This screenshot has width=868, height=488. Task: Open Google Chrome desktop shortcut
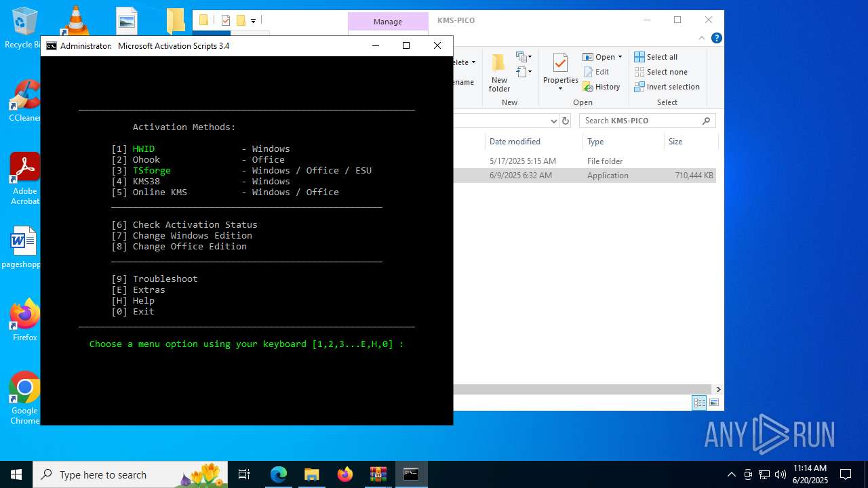pos(25,399)
